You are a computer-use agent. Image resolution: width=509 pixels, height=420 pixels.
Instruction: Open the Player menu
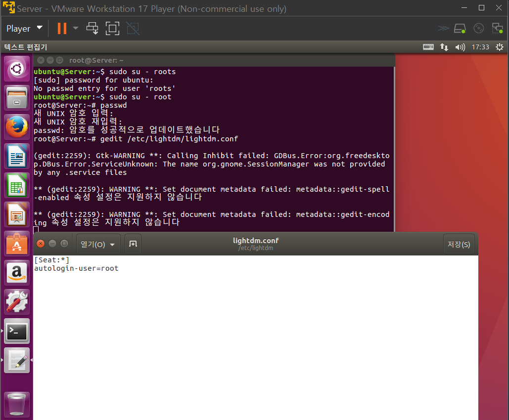click(24, 29)
